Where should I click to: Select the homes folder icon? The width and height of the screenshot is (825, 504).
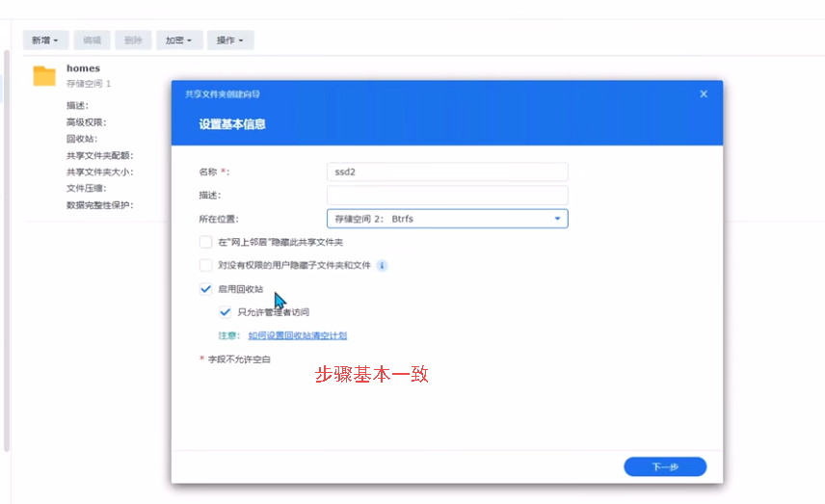pos(44,76)
